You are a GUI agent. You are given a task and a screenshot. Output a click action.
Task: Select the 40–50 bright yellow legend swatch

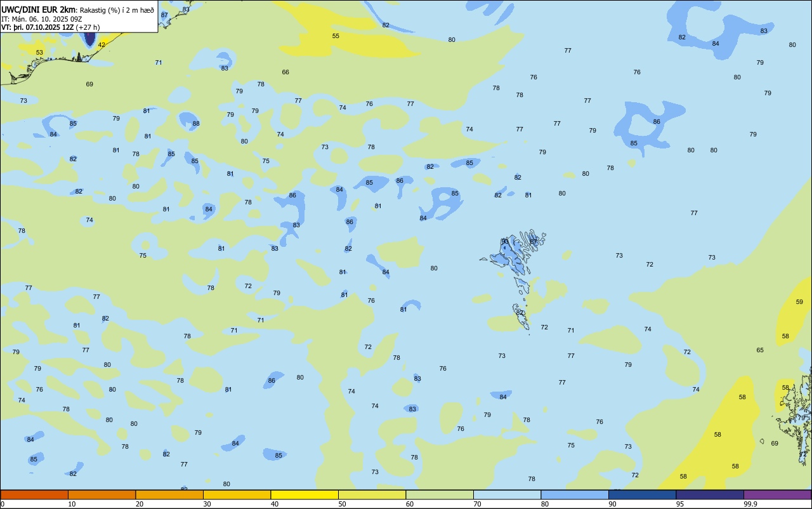pos(304,494)
